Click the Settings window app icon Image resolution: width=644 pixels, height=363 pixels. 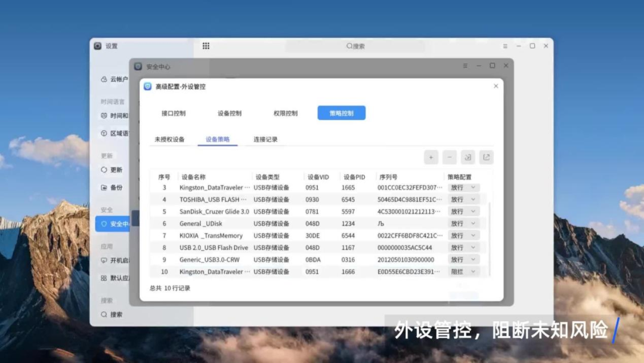point(98,45)
